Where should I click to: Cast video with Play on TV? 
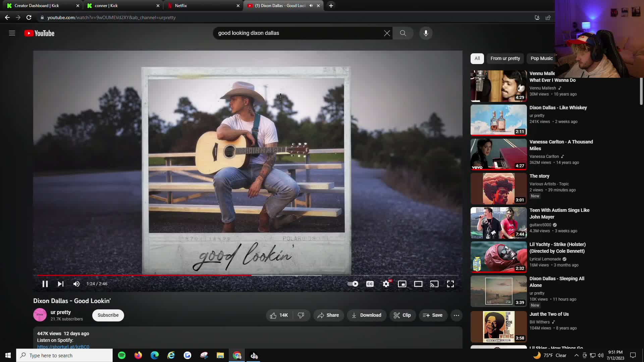tap(434, 284)
